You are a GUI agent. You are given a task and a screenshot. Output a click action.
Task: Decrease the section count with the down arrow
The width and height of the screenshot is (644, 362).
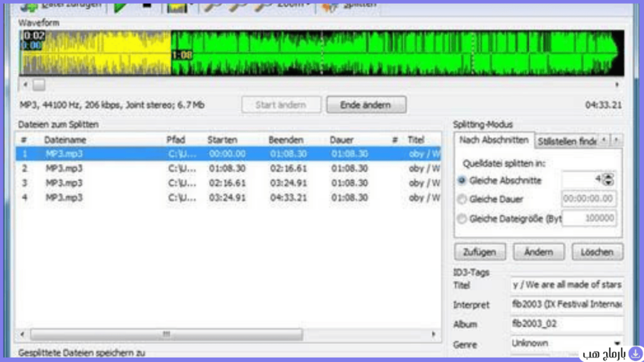coord(609,182)
